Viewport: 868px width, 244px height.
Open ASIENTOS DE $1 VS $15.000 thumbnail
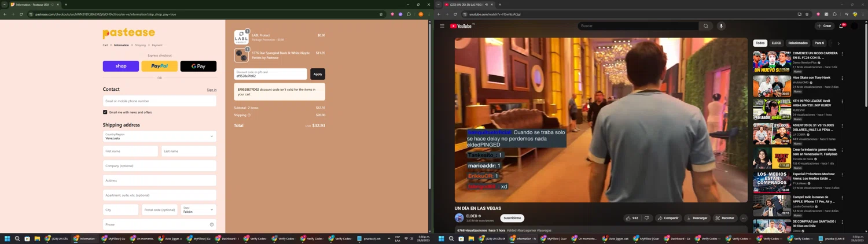tap(772, 134)
